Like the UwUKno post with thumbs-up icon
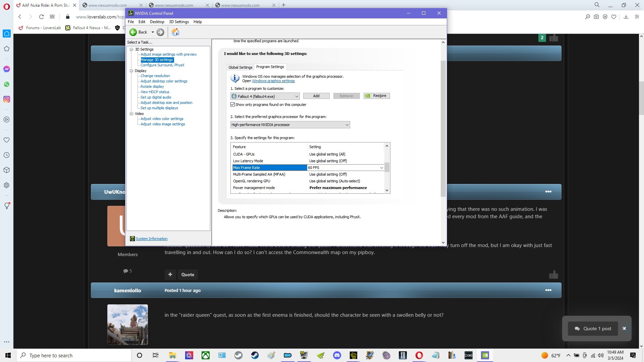The height and width of the screenshot is (362, 644). click(x=553, y=275)
